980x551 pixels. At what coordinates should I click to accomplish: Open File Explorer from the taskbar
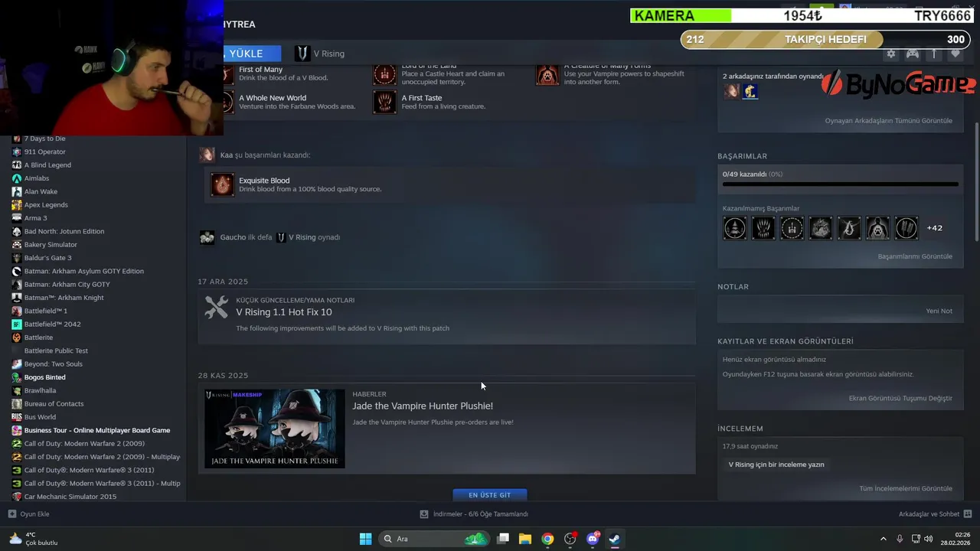click(525, 539)
